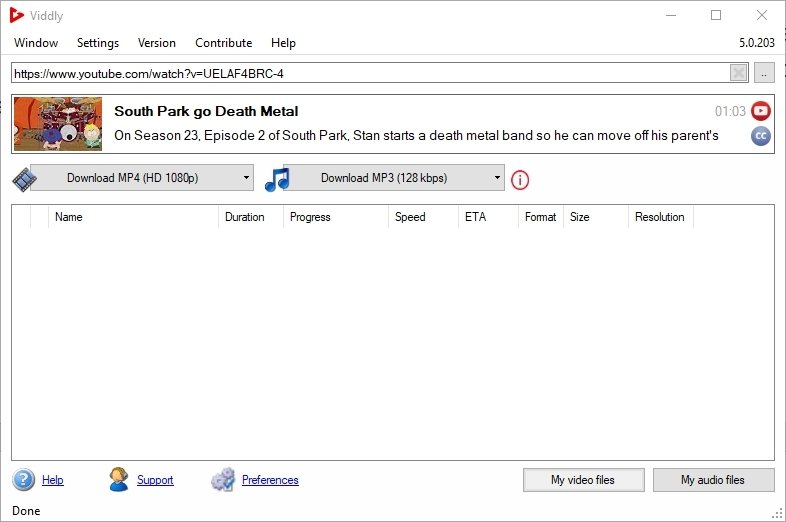Click the blue music notes icon
The image size is (786, 522).
click(277, 180)
